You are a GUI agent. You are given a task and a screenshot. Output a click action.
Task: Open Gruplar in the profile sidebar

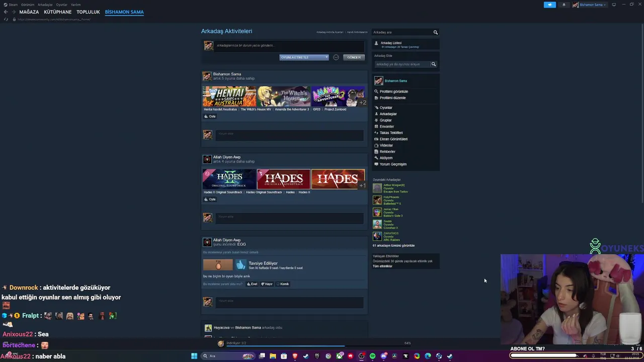[x=385, y=120]
